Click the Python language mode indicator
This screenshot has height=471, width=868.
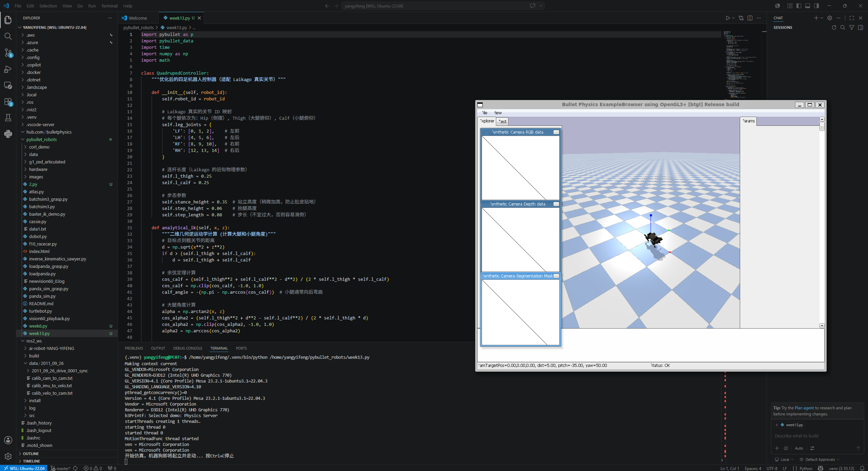click(806, 468)
